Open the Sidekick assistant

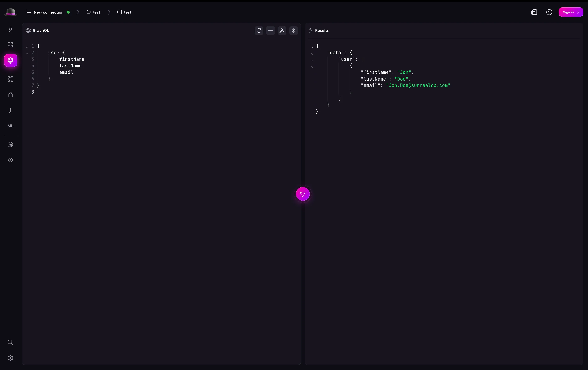click(10, 144)
